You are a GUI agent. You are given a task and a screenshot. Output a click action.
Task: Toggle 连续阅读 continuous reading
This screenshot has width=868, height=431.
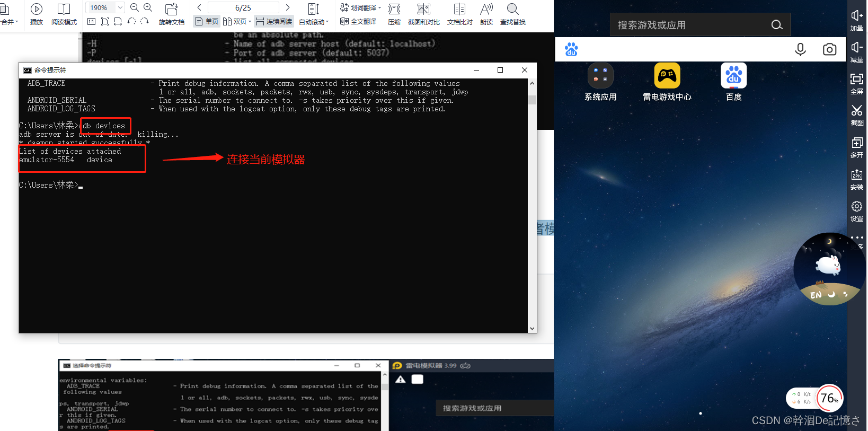click(274, 21)
